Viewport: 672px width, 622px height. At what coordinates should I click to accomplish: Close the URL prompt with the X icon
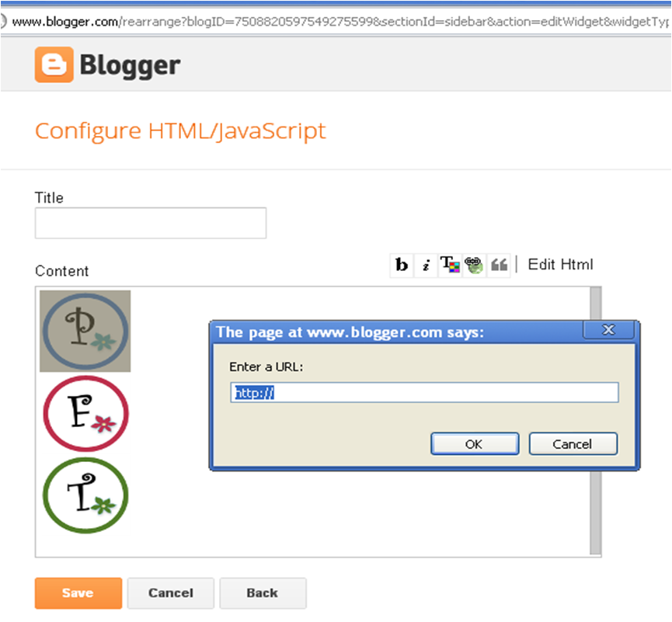pyautogui.click(x=609, y=329)
